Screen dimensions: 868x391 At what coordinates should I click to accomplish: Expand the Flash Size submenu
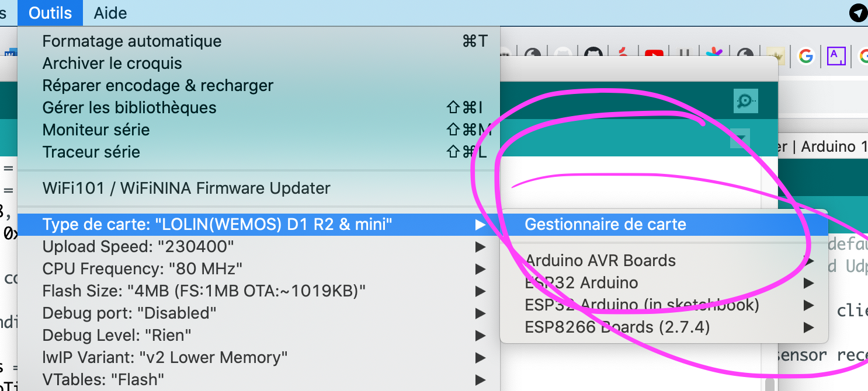[x=204, y=291]
